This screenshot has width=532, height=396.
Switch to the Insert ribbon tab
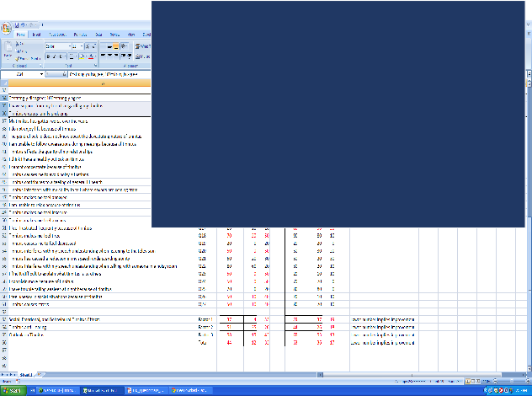(x=36, y=35)
